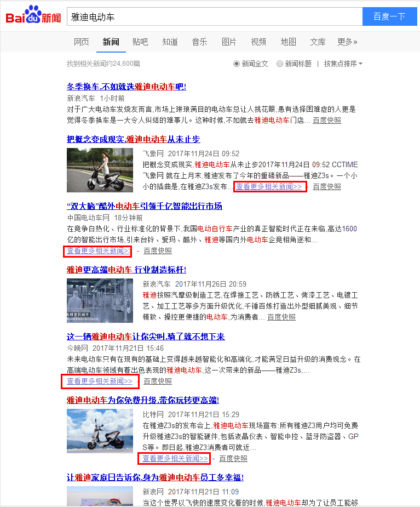Switch to the 网页 tab
420x507 pixels.
[x=82, y=42]
